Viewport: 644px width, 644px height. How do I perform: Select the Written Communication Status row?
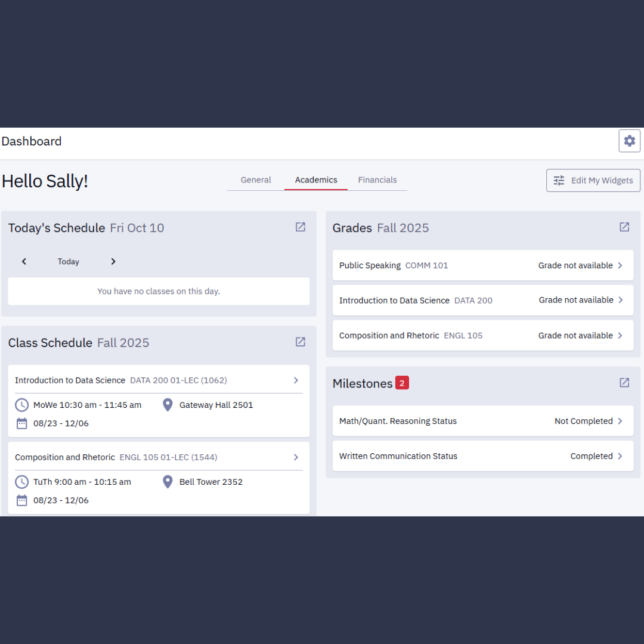point(482,456)
